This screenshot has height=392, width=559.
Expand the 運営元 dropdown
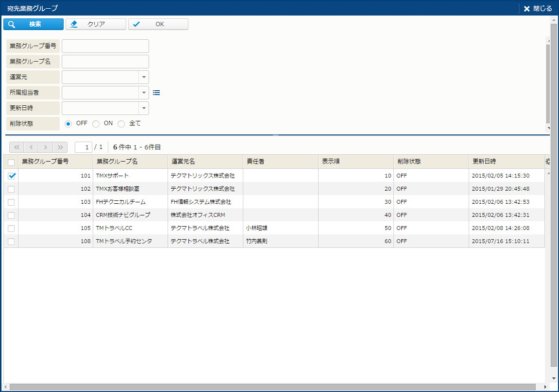(144, 77)
